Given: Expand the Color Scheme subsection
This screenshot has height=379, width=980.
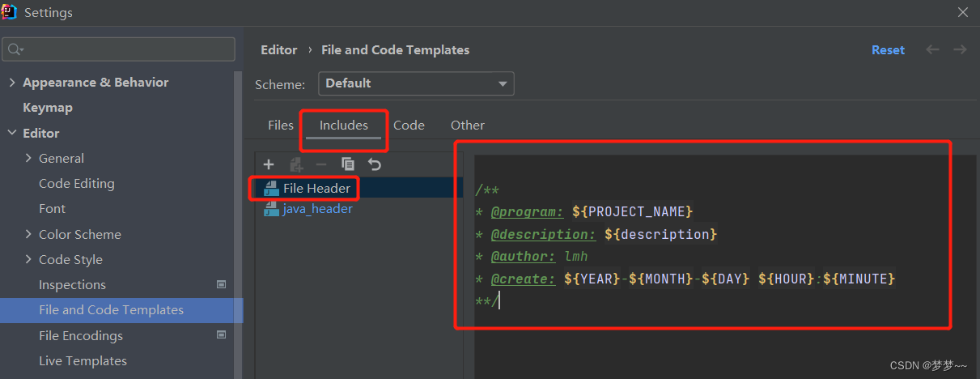Looking at the screenshot, I should pos(28,235).
